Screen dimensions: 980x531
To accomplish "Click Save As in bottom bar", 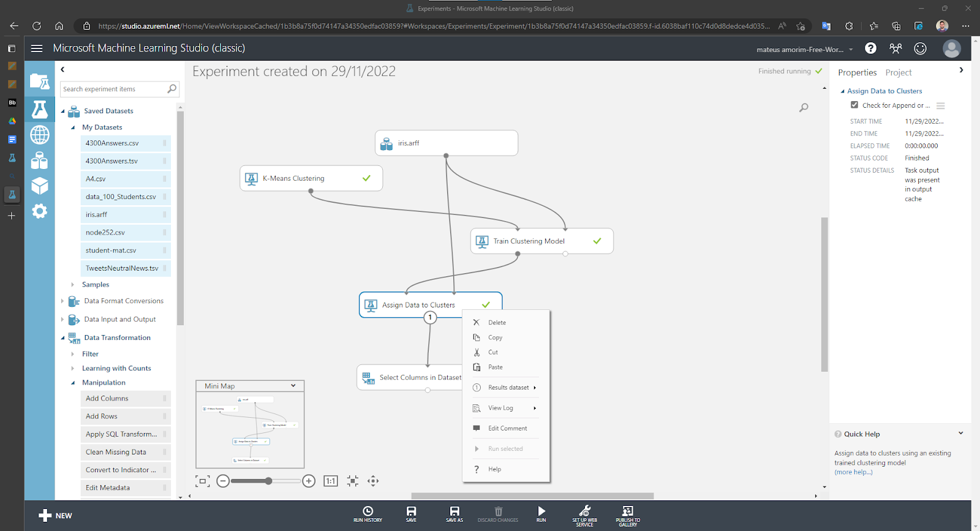I will tap(454, 514).
